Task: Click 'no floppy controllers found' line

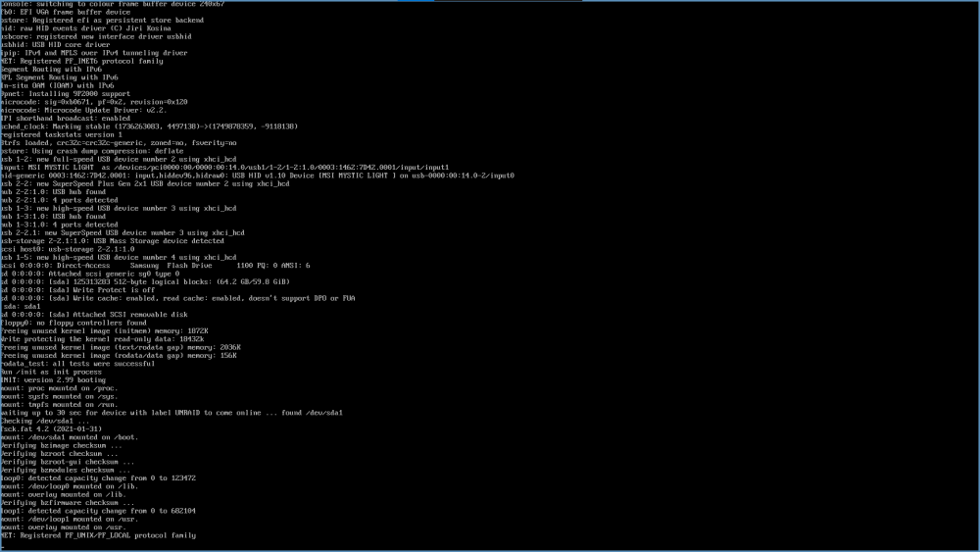Action: pyautogui.click(x=73, y=323)
